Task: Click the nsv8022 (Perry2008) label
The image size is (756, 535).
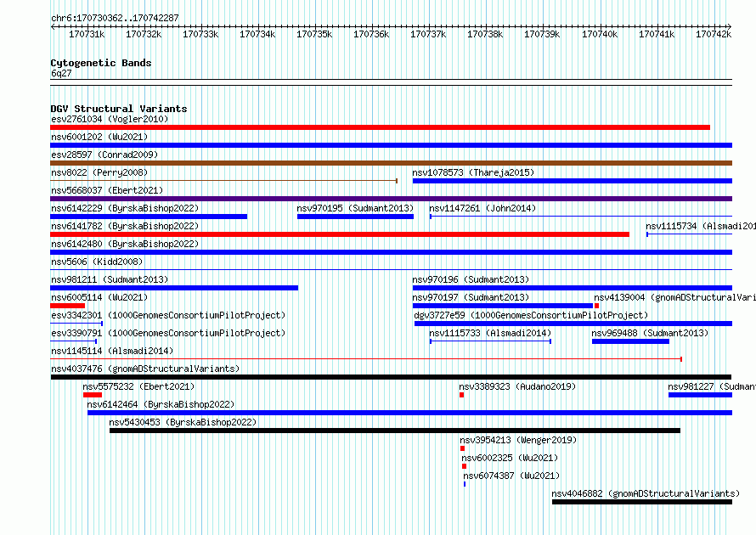Action: pos(99,172)
